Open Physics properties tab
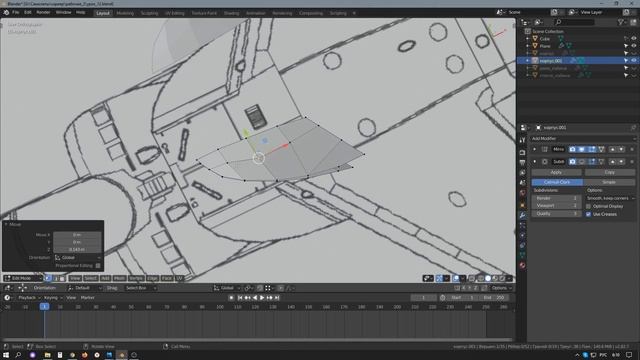The height and width of the screenshot is (360, 640). 522,235
